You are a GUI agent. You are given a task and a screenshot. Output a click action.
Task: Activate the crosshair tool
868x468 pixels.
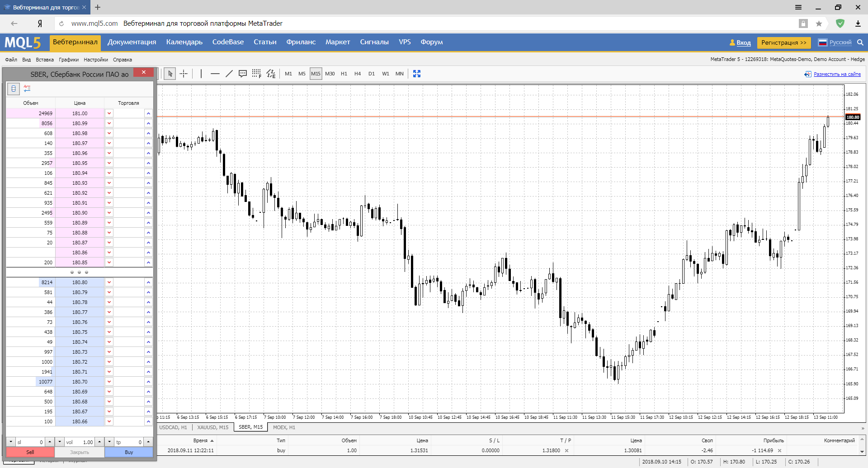tap(184, 74)
